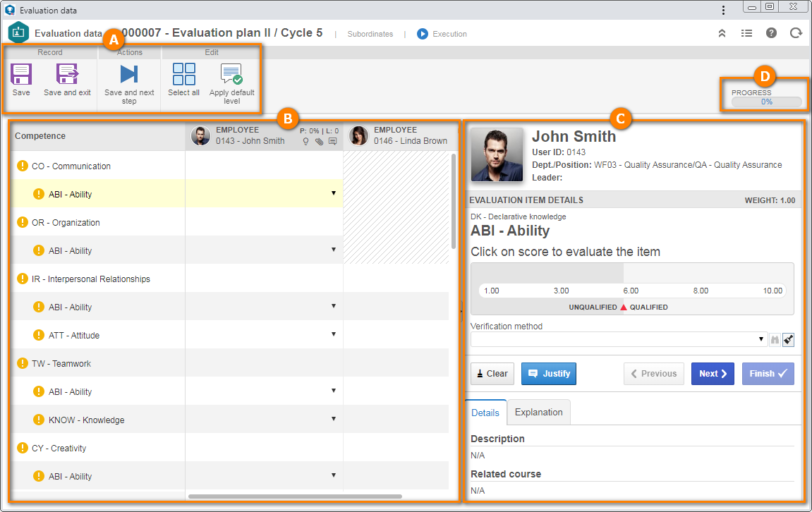Switch to the Details tab
812x512 pixels.
[485, 413]
